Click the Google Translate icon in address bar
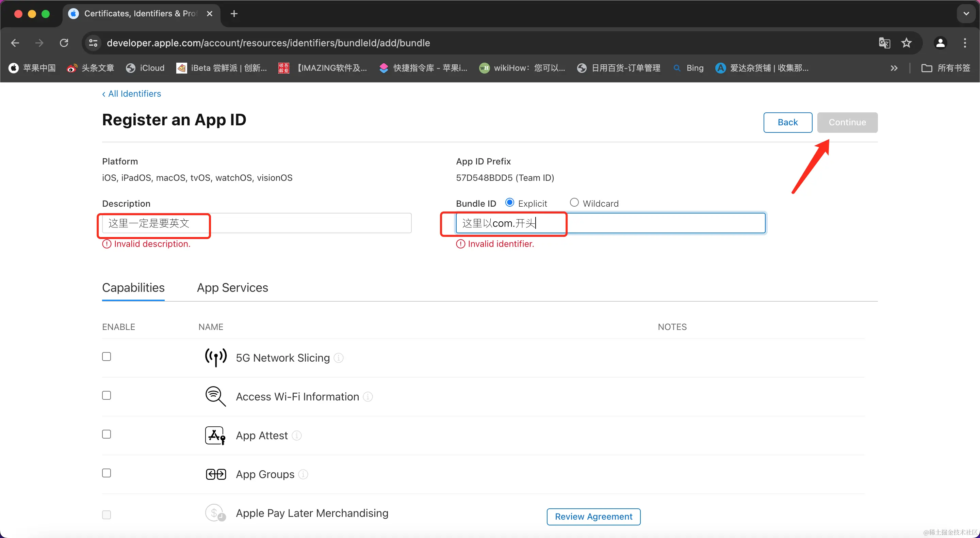The image size is (980, 538). pyautogui.click(x=884, y=43)
